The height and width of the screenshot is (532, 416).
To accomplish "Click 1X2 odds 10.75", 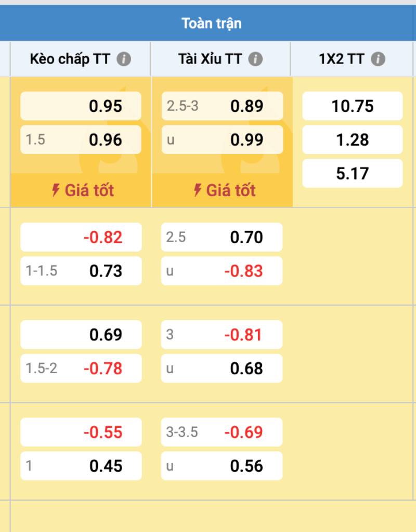I will click(353, 106).
